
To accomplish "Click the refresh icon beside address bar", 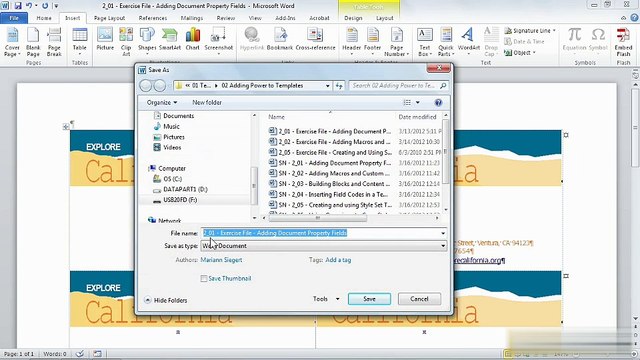I will click(x=339, y=86).
